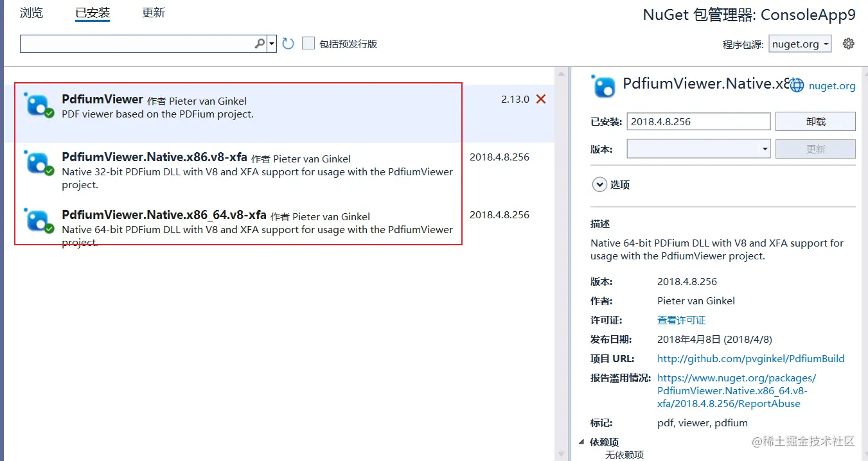Image resolution: width=868 pixels, height=461 pixels.
Task: Click the author value Pieter van Ginkel in details
Action: point(696,300)
